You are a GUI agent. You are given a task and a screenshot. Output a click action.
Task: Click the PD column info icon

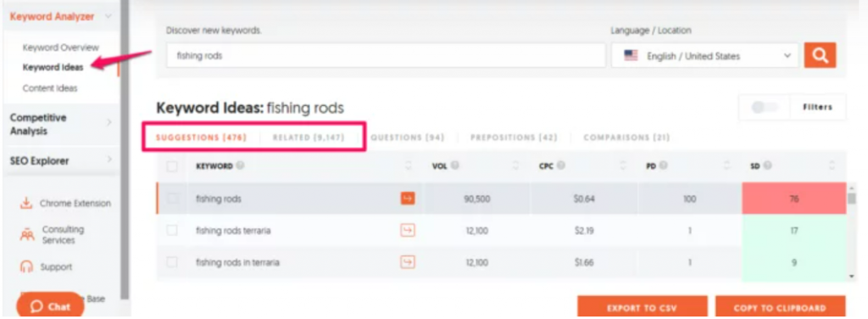[x=663, y=165]
